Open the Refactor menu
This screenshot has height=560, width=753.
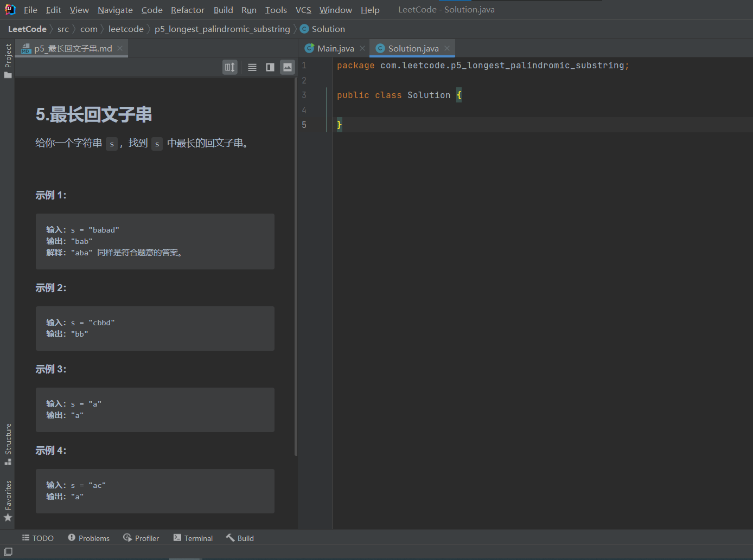[188, 10]
